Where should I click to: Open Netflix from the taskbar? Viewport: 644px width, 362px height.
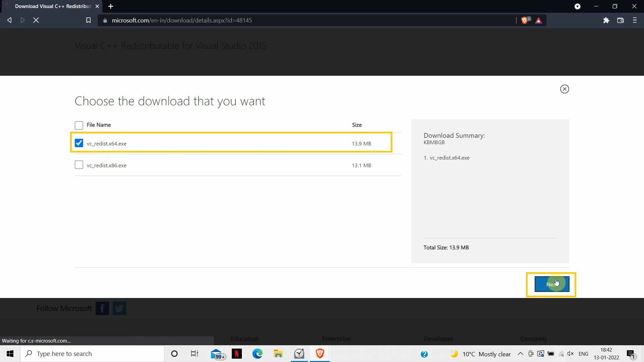tap(237, 354)
